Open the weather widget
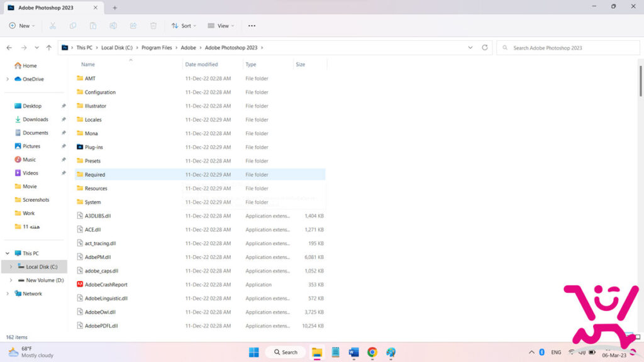This screenshot has width=644, height=362. (31, 352)
